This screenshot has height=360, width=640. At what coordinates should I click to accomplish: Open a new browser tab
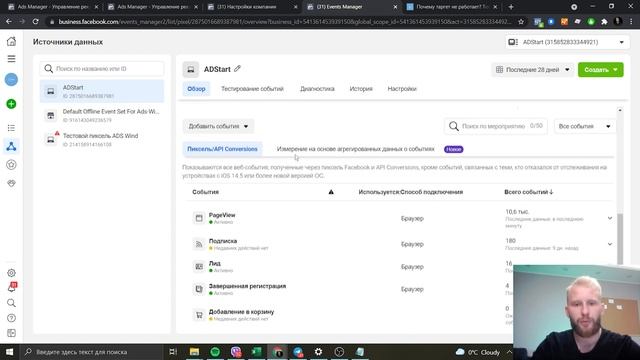point(511,7)
